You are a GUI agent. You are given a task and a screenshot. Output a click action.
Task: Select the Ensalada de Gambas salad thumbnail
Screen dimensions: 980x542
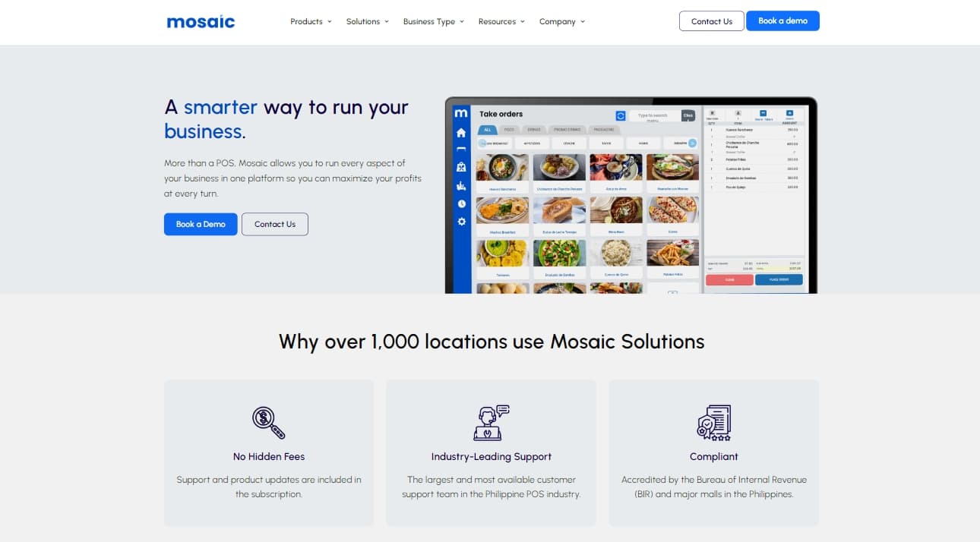559,254
